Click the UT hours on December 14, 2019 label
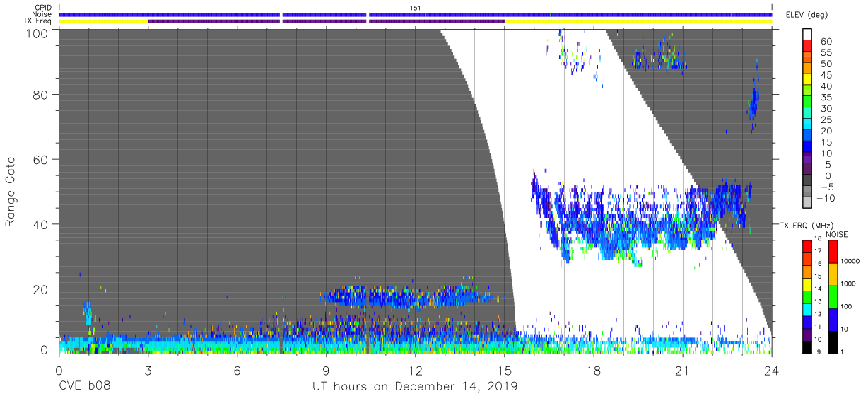Viewport: 868px width, 401px height. pos(415,387)
